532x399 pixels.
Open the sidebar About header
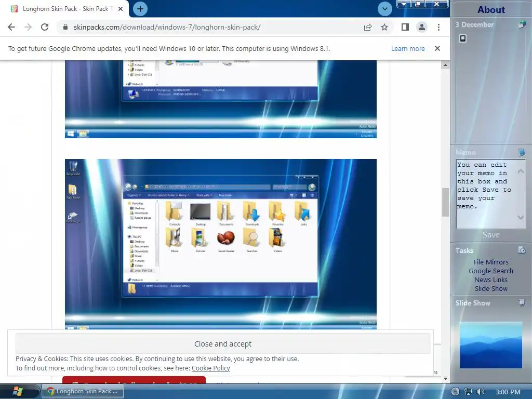(491, 9)
